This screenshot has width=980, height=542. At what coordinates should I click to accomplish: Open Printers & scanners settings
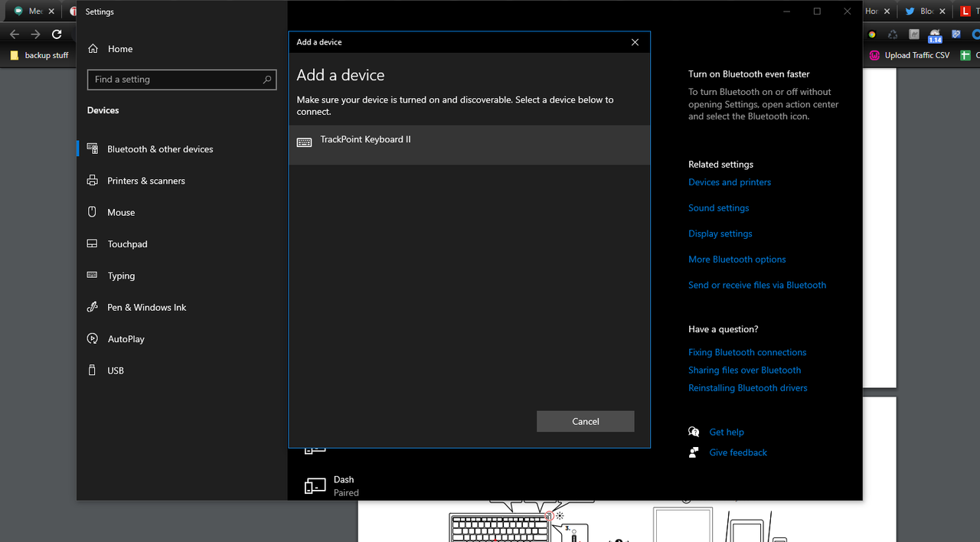[x=146, y=181]
